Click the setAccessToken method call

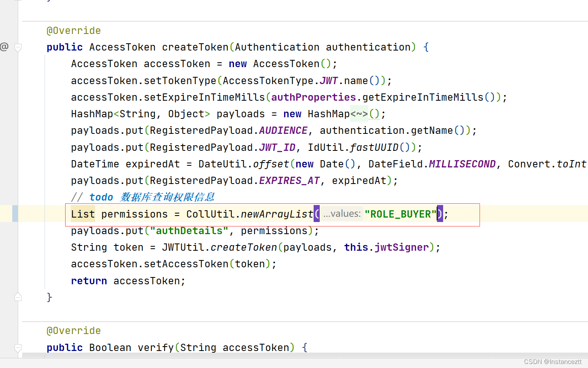pos(186,264)
